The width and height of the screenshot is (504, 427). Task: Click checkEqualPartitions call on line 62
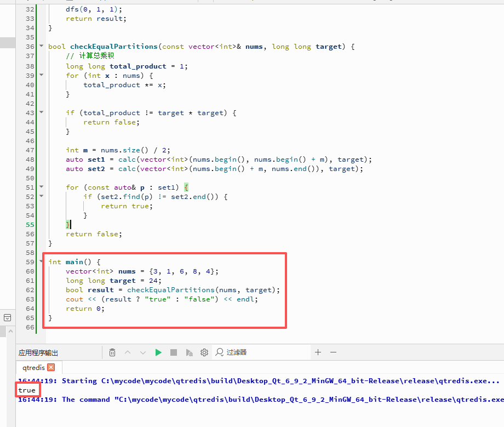pyautogui.click(x=171, y=290)
